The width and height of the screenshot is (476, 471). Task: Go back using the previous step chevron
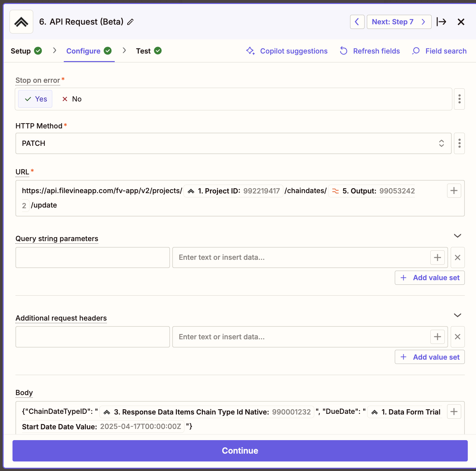pos(357,22)
